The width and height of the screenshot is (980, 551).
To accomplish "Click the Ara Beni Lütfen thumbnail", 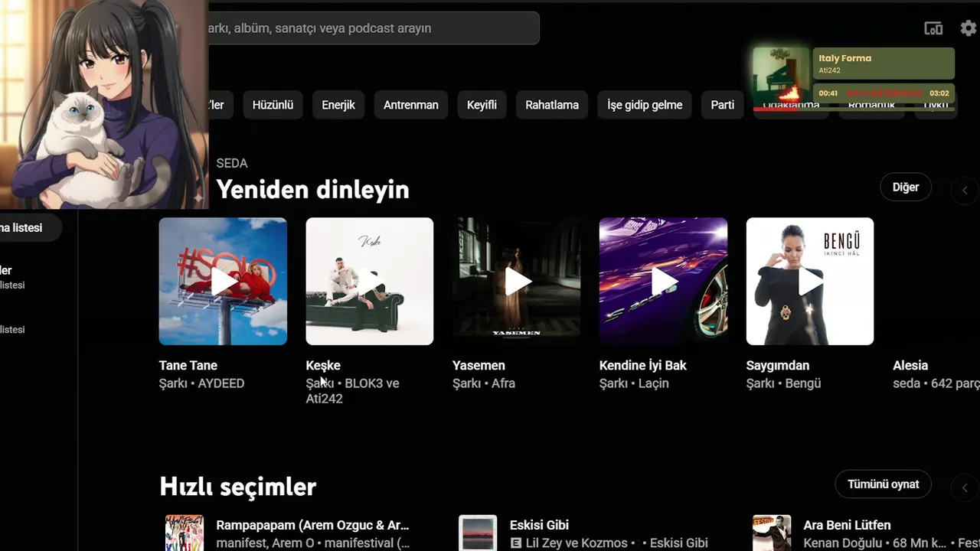I will 772,533.
